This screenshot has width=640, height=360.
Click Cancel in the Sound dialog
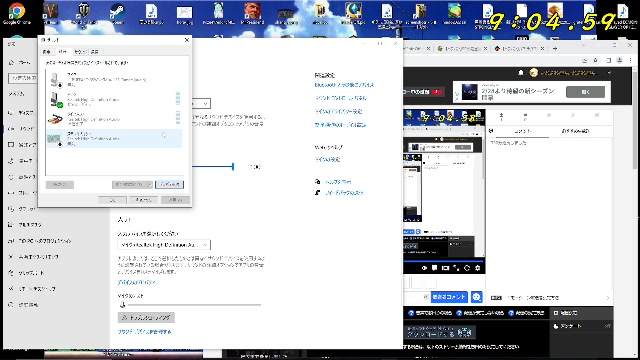[x=144, y=200]
